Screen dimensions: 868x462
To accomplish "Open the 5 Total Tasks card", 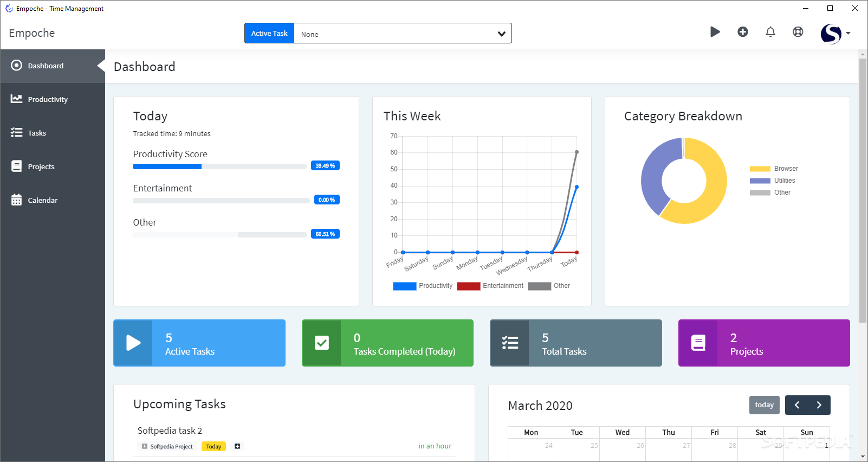I will click(576, 343).
